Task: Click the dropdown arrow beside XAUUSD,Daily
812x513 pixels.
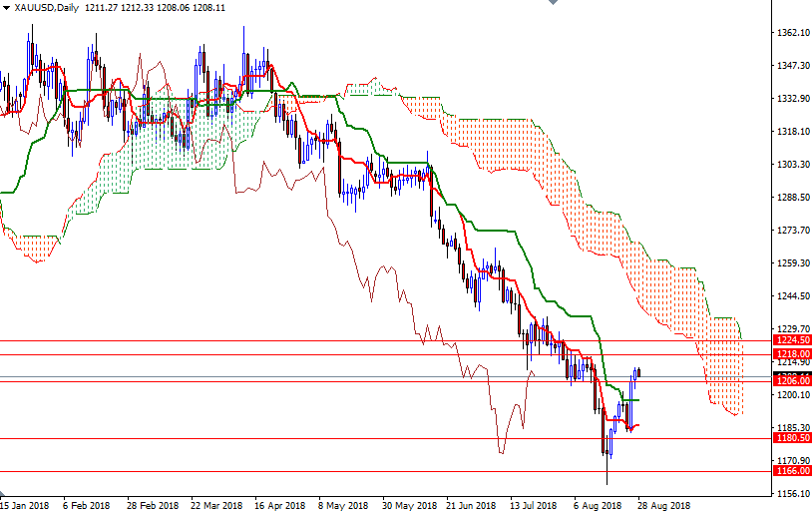Action: click(x=7, y=7)
